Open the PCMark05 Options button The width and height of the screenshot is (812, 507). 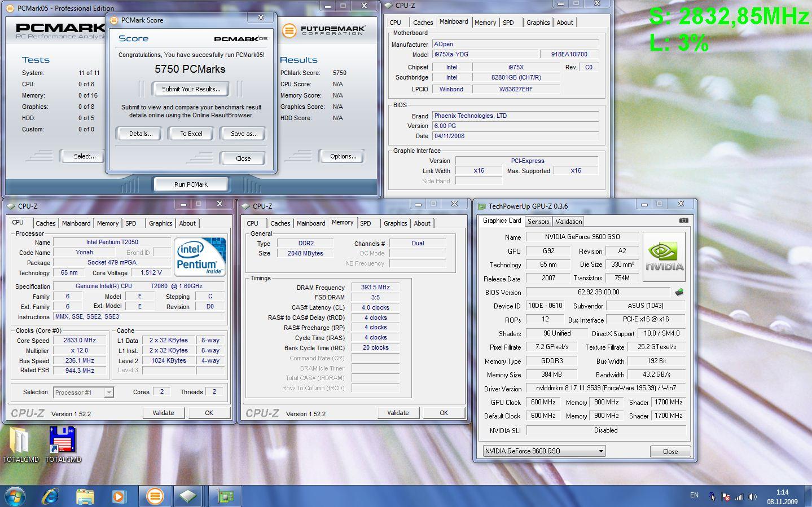click(x=343, y=156)
